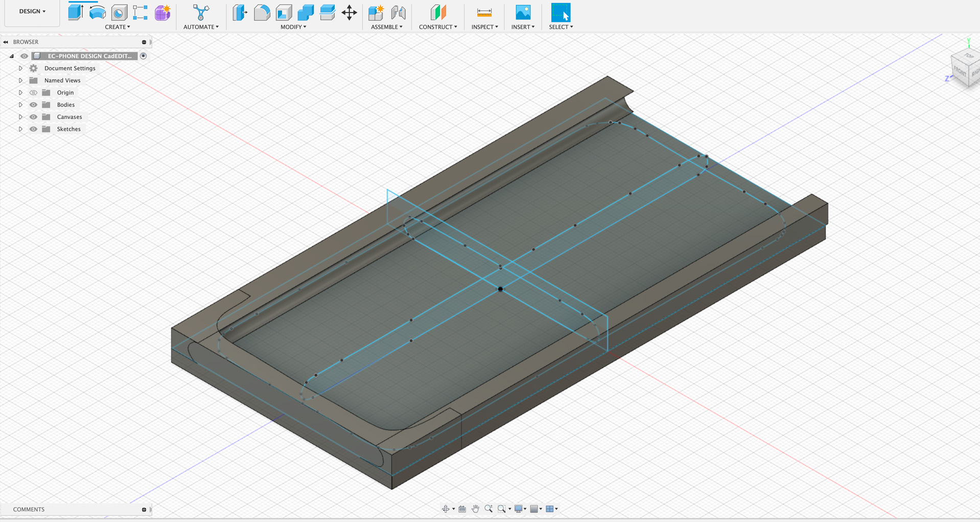Toggle visibility of Bodies folder
980x522 pixels.
point(33,105)
